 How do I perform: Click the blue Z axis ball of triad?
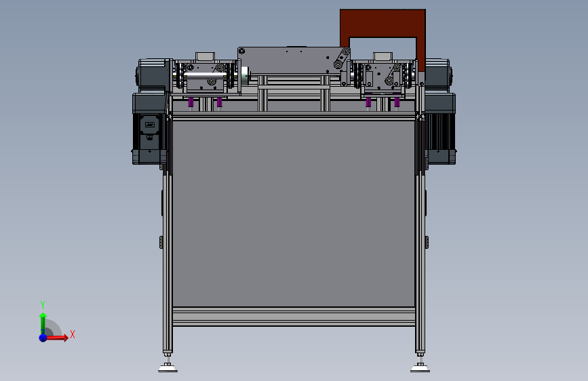pyautogui.click(x=43, y=338)
